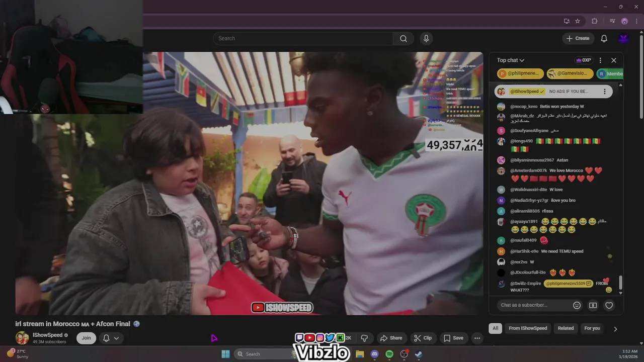
Task: Bookmark this tab with the star icon
Action: (578, 21)
